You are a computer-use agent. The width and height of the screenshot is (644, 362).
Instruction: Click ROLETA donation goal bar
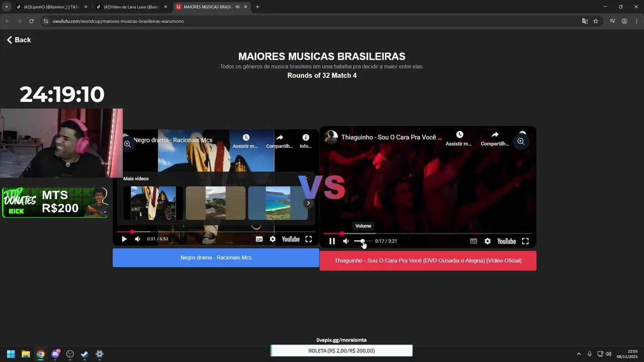342,351
